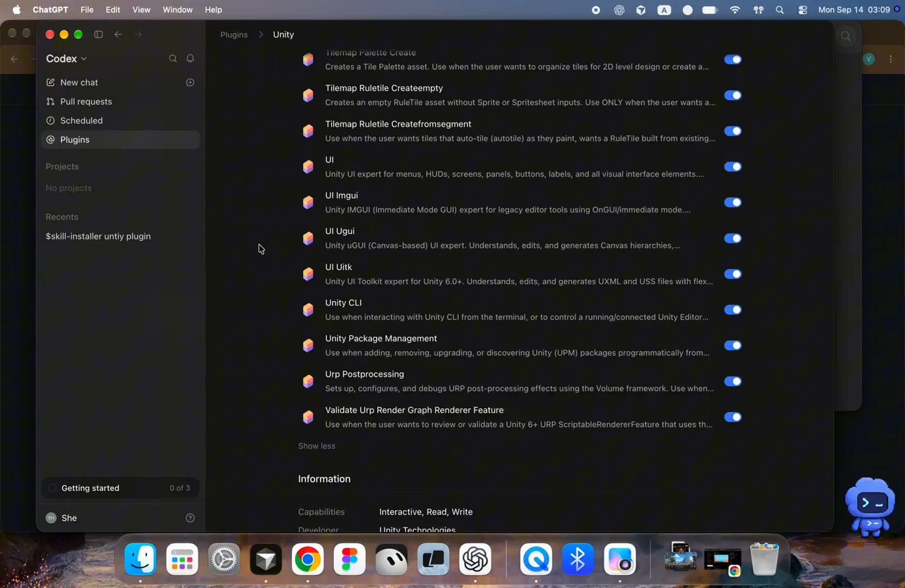Select the Unity breadcrumb label
The width and height of the screenshot is (905, 588).
click(283, 34)
